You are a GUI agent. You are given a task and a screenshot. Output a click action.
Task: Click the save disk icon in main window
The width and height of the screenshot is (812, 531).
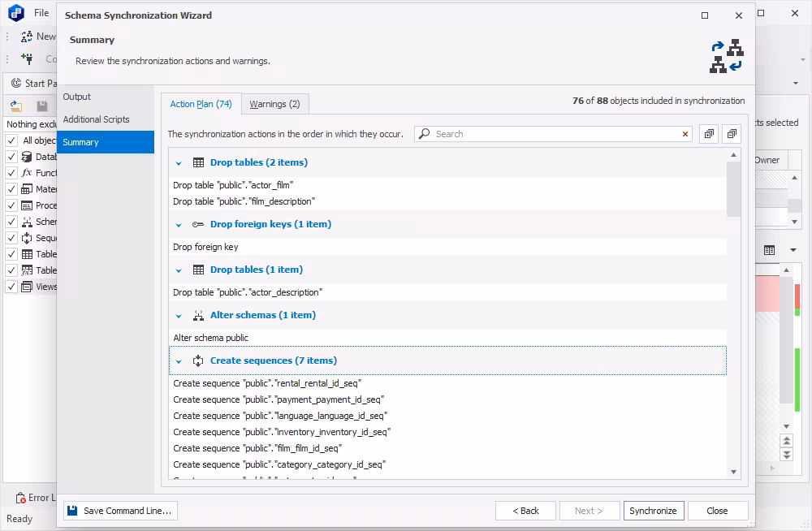(x=42, y=106)
